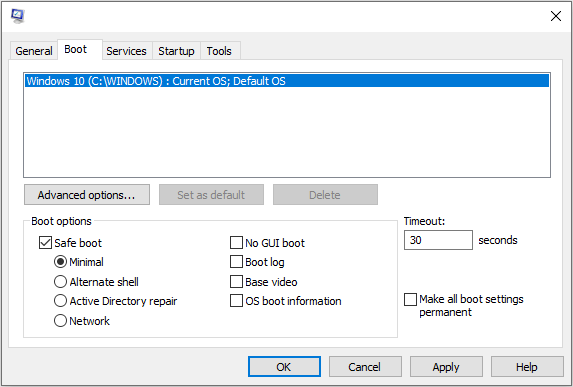
Task: Click the Apply button
Action: pyautogui.click(x=446, y=367)
